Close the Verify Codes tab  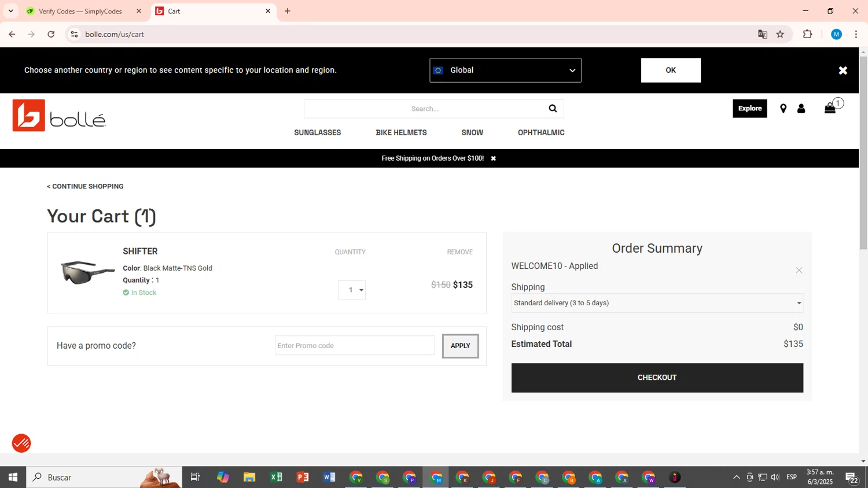tap(139, 11)
